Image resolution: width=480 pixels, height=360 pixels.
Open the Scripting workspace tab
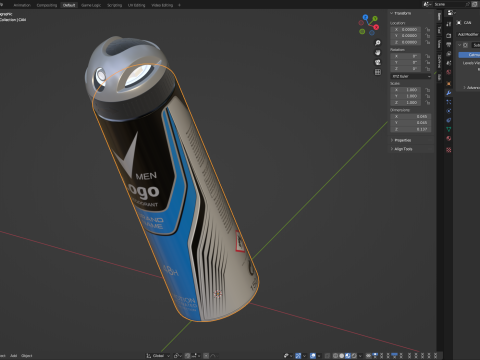(x=114, y=5)
